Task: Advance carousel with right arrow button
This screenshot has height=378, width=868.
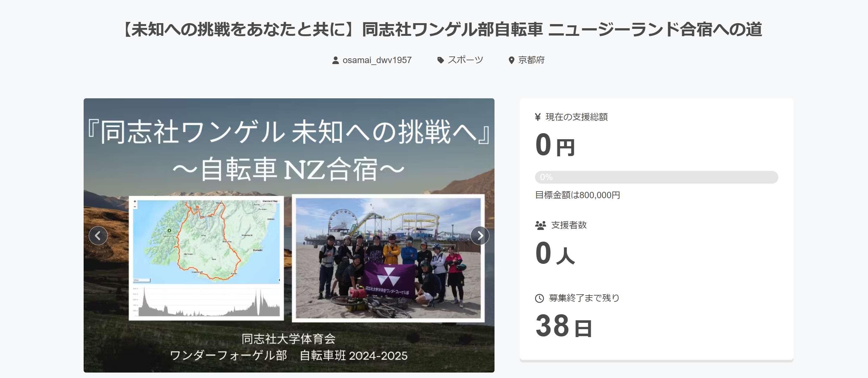Action: click(x=480, y=236)
